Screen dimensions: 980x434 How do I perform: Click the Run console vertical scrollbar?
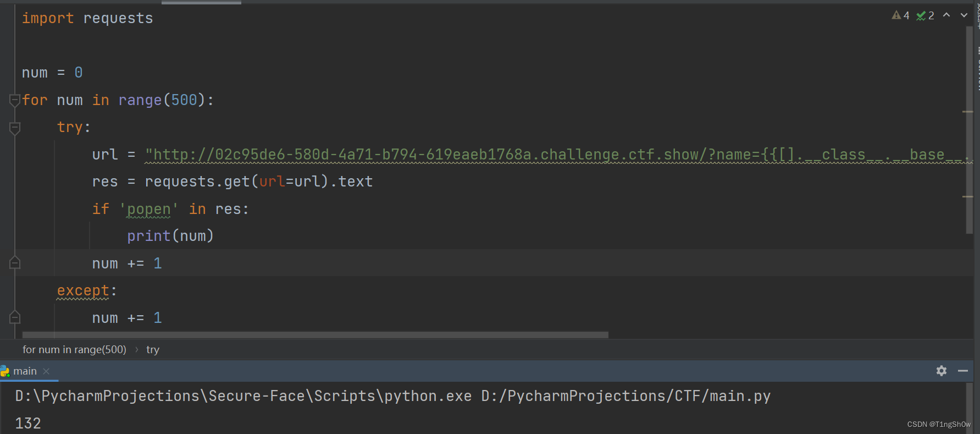[x=969, y=408]
